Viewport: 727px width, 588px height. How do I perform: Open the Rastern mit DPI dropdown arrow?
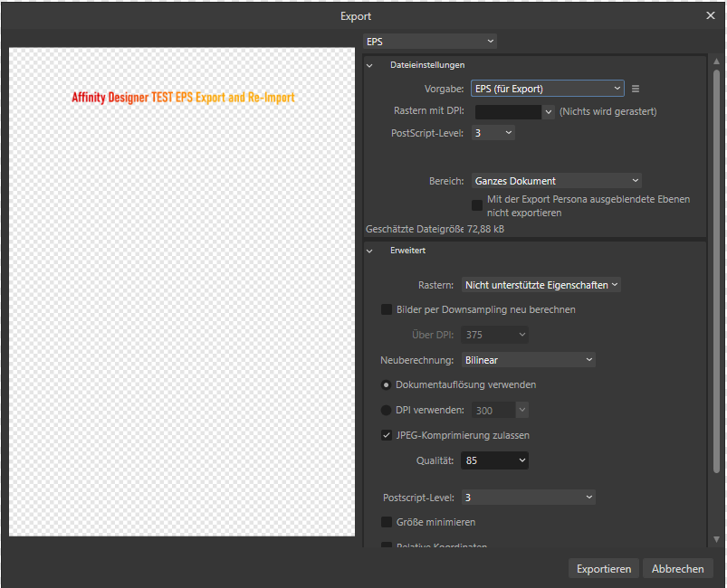[548, 111]
